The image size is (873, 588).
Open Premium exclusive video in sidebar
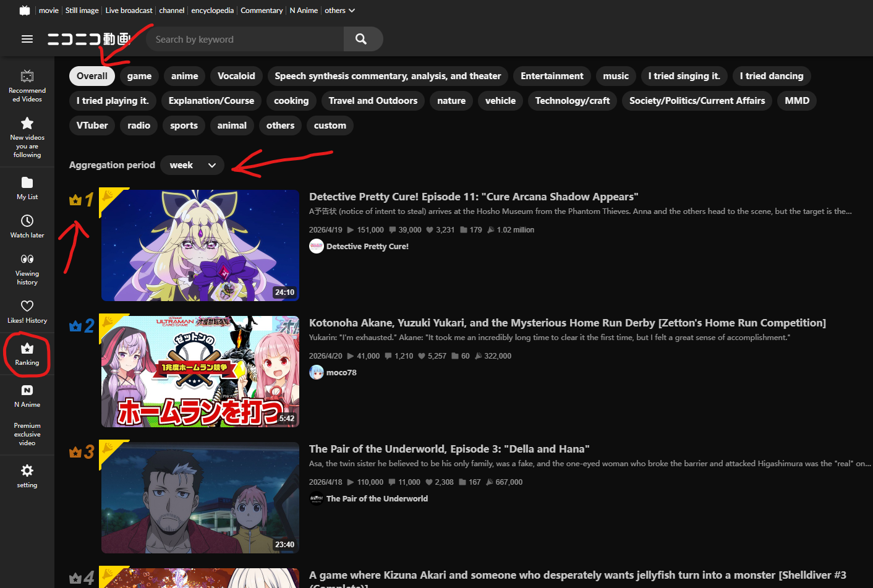[27, 434]
